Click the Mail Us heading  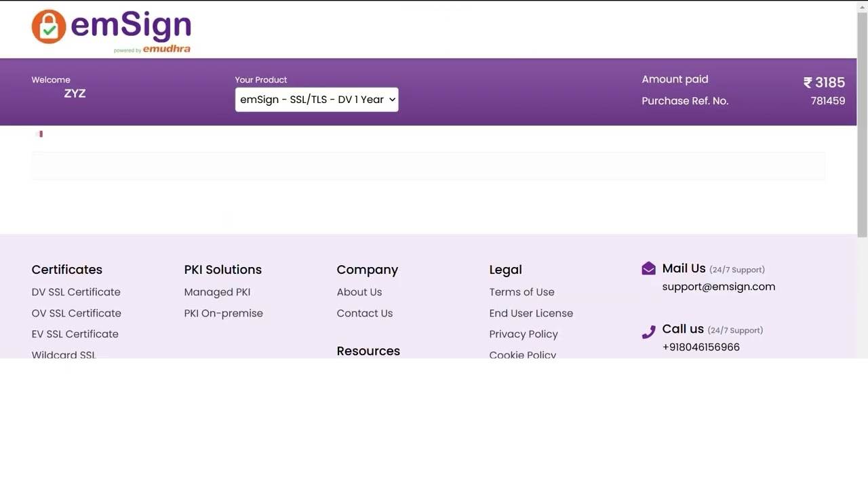684,268
